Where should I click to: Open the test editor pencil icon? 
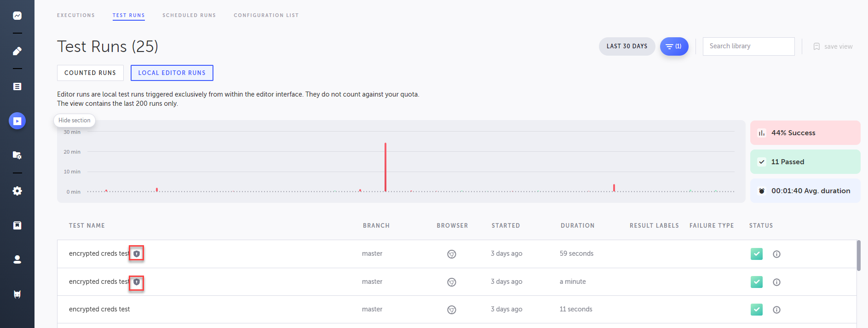tap(17, 51)
